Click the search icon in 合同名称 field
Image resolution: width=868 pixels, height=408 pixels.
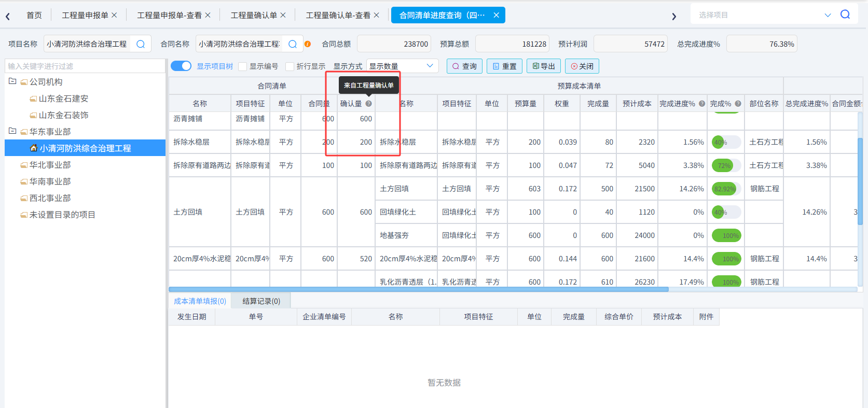coord(293,44)
